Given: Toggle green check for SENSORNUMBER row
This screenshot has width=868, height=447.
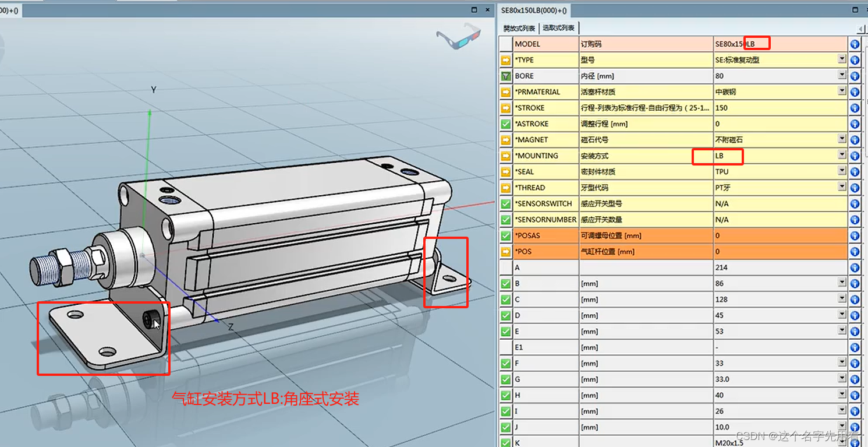Looking at the screenshot, I should pos(505,220).
